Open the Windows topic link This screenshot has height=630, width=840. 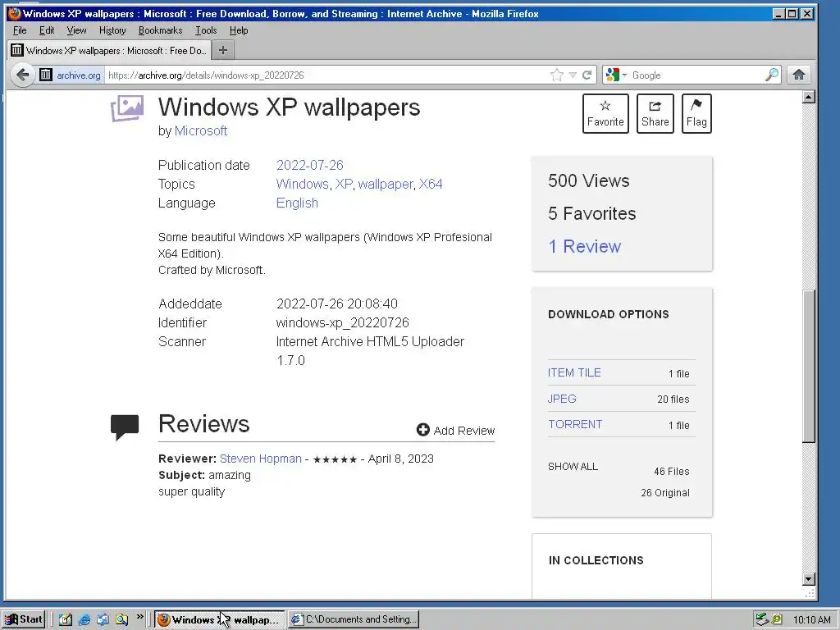tap(302, 185)
